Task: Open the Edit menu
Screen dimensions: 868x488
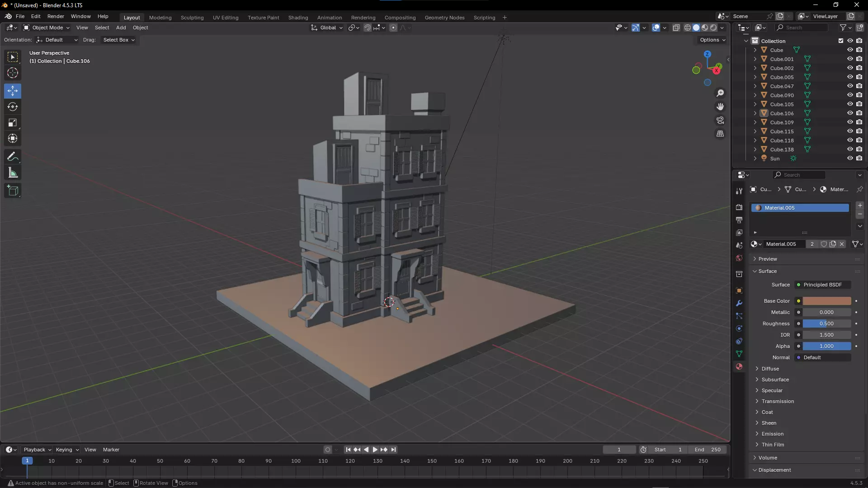Action: pyautogui.click(x=36, y=16)
